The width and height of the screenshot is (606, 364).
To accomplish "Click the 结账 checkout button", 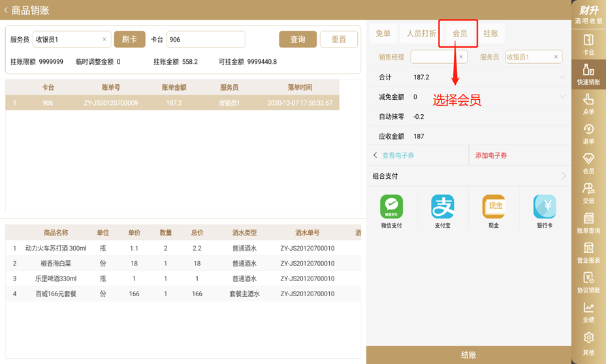I will pyautogui.click(x=469, y=355).
